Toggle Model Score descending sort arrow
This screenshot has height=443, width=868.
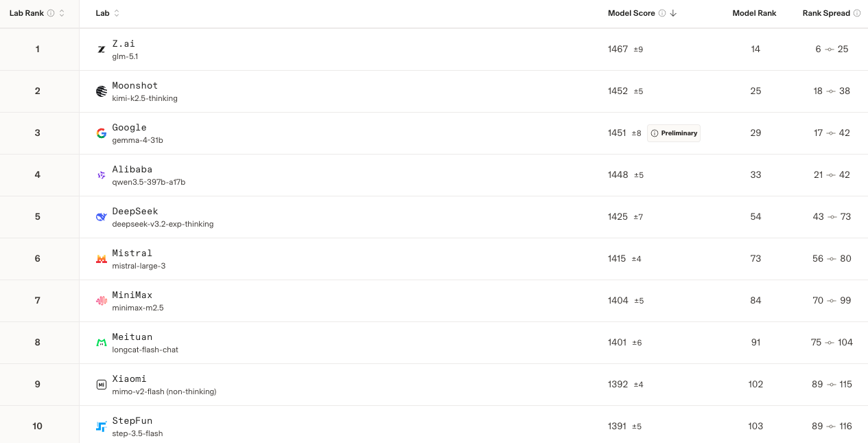point(673,13)
